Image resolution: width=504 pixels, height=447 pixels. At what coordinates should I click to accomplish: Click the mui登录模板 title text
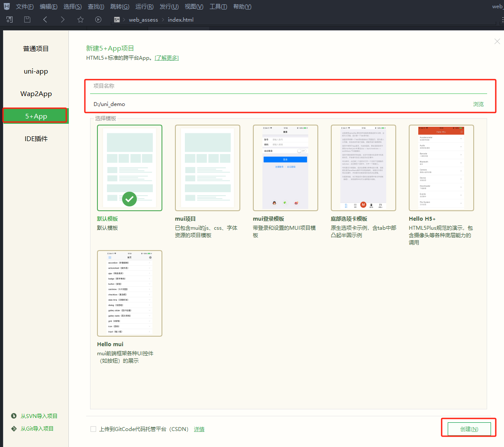pos(268,219)
